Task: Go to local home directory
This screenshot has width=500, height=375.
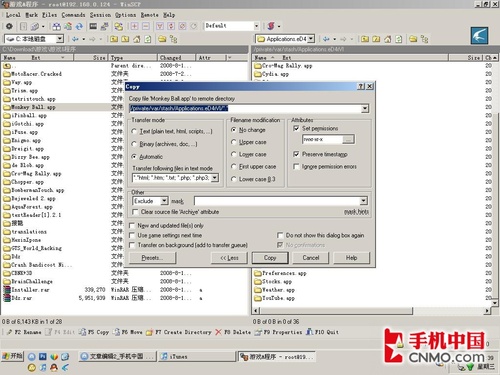Action: (137, 39)
